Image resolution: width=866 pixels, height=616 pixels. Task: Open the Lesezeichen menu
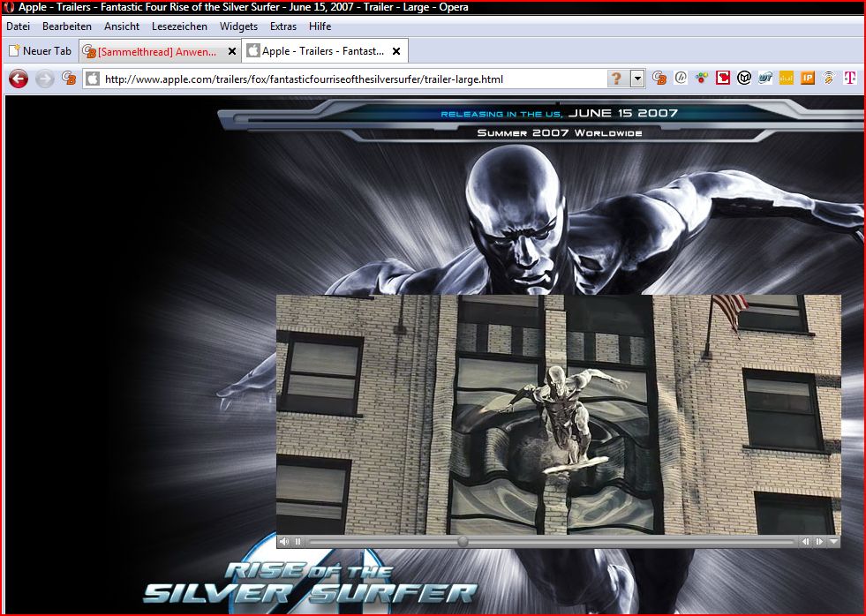click(179, 26)
